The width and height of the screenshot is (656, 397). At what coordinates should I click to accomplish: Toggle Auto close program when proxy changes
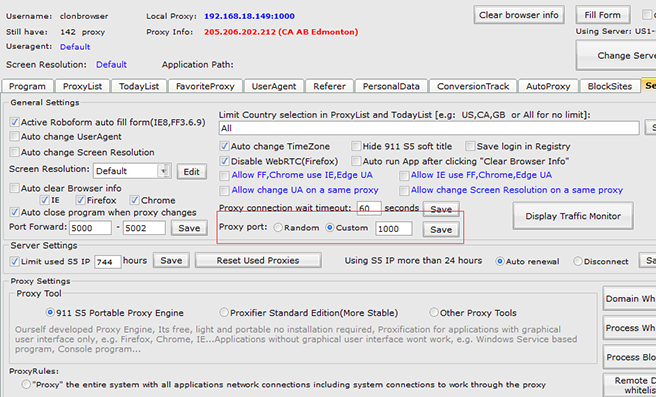tap(15, 212)
